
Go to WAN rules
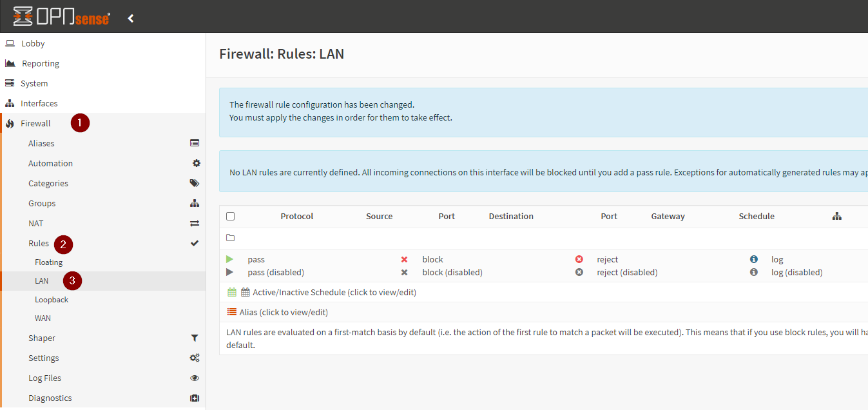(x=43, y=318)
